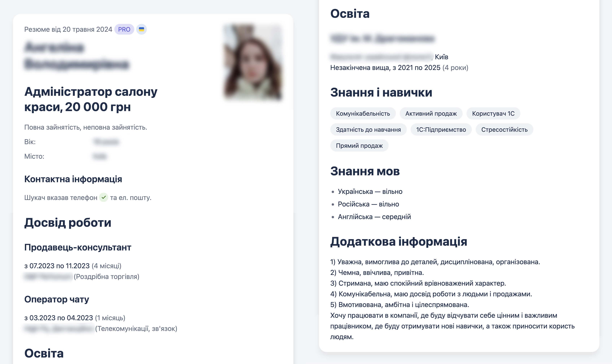This screenshot has height=364, width=612.
Task: Select the Прямий продаж skill tag
Action: tap(359, 146)
